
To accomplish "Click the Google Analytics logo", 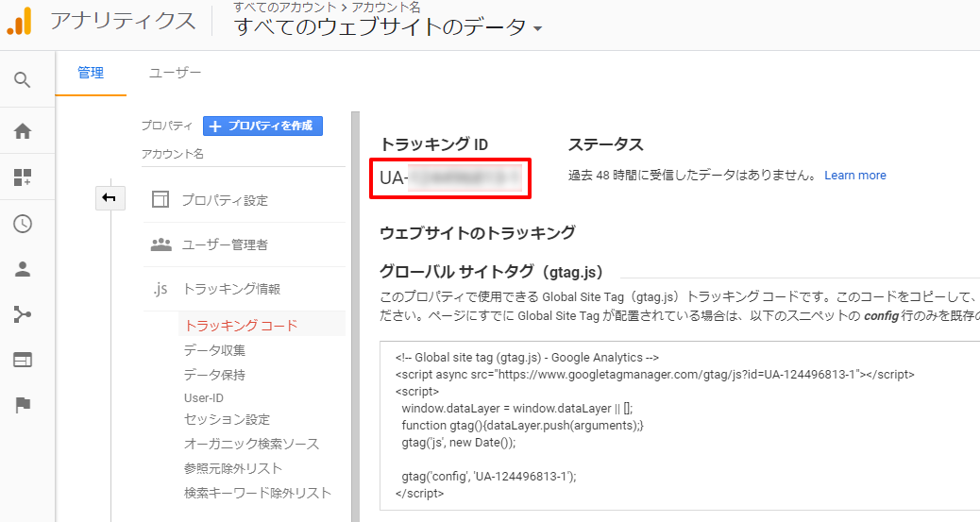I will [20, 22].
